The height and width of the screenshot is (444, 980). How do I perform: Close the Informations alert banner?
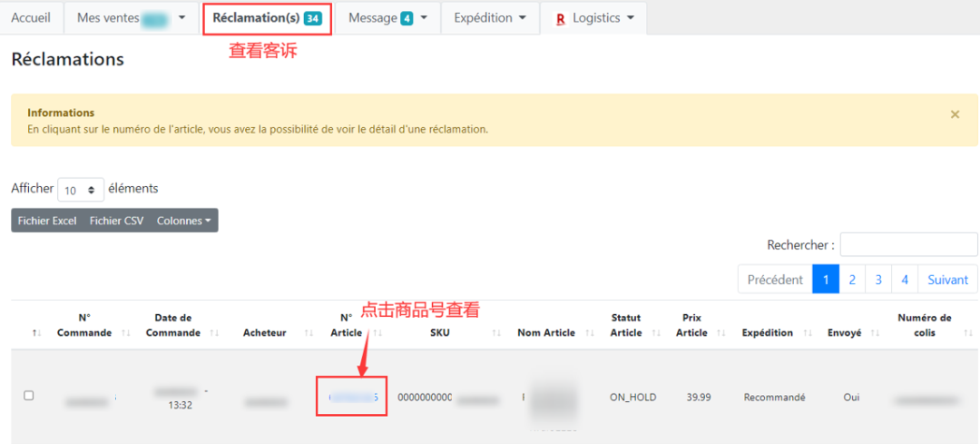point(955,114)
